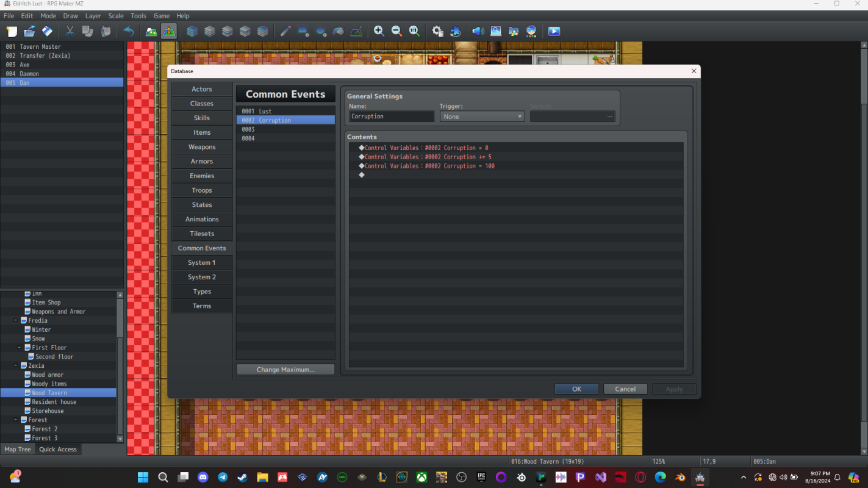
Task: Open the Tools menu
Action: click(x=138, y=16)
